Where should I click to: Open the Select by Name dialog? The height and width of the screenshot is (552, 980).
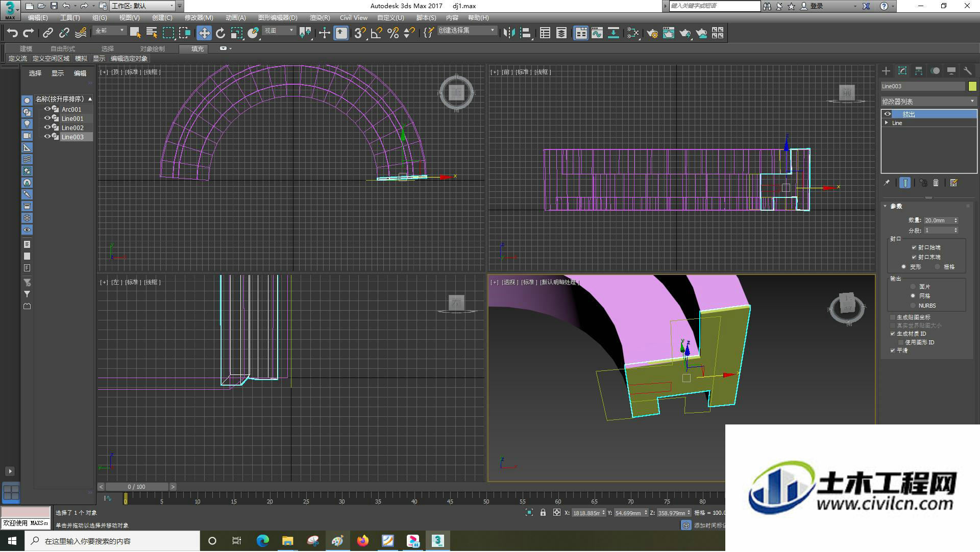point(152,33)
